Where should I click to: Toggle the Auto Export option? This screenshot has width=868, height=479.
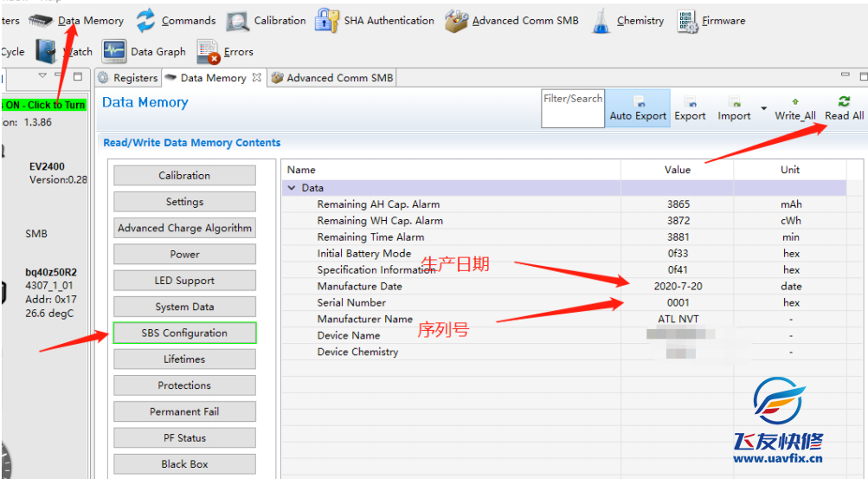coord(638,108)
